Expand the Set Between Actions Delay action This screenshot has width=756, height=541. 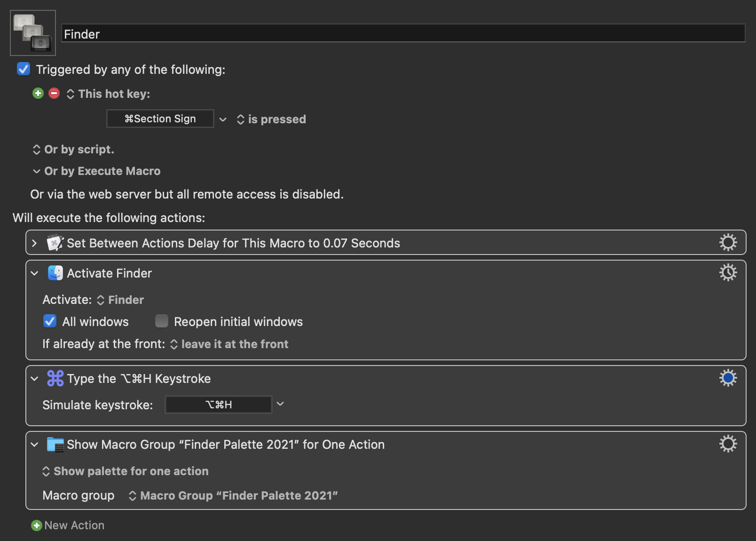[x=34, y=243]
